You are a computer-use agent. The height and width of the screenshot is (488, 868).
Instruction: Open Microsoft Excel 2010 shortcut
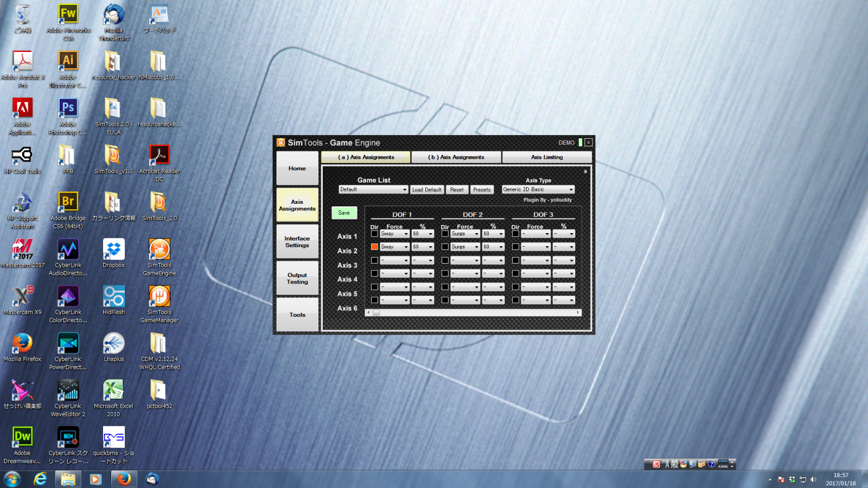tap(113, 391)
